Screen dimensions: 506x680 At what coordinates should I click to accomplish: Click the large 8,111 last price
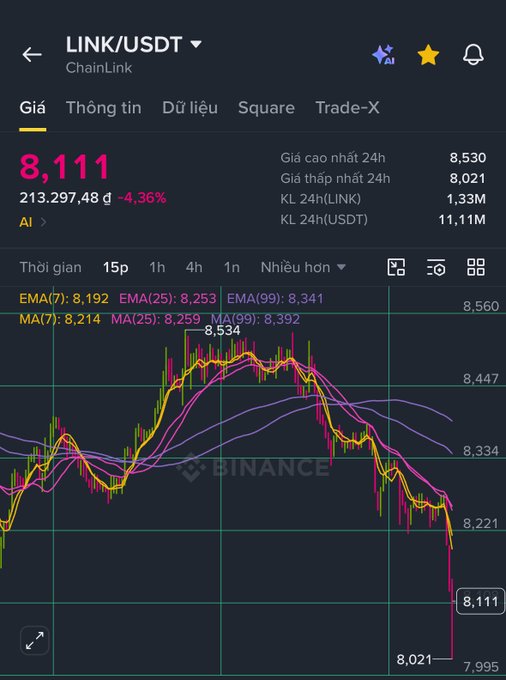(x=65, y=167)
